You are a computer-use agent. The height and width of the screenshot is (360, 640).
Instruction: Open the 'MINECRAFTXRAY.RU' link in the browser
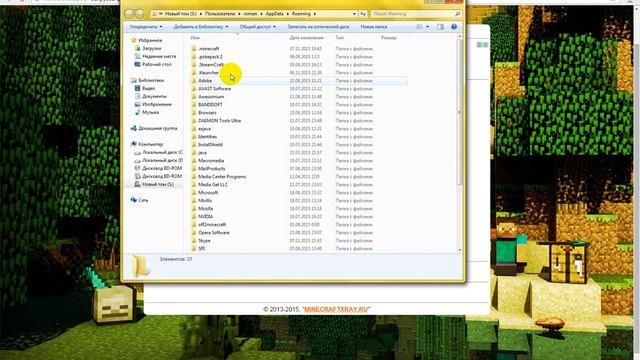point(335,309)
